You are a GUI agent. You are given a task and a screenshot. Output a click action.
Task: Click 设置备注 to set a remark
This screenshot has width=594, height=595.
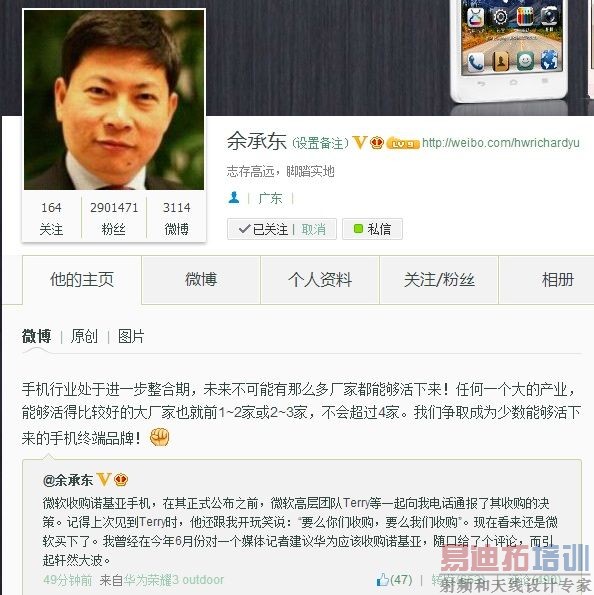320,143
